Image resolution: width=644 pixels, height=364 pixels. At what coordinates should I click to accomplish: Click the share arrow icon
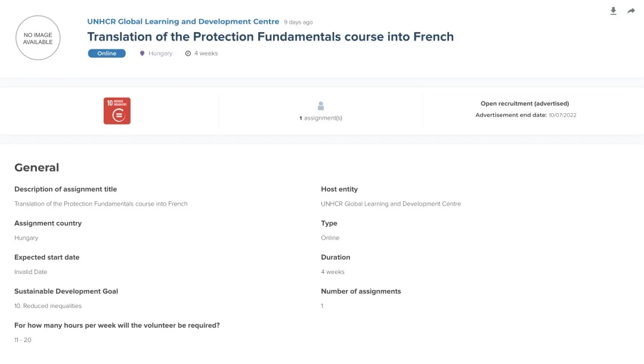pos(631,11)
